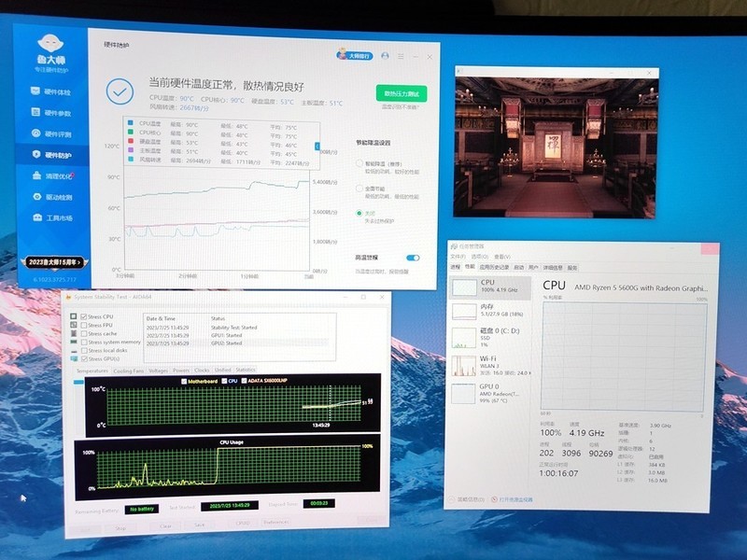Image resolution: width=747 pixels, height=560 pixels.
Task: Select Wi-Fi in Task Manager sidebar
Action: coord(490,365)
